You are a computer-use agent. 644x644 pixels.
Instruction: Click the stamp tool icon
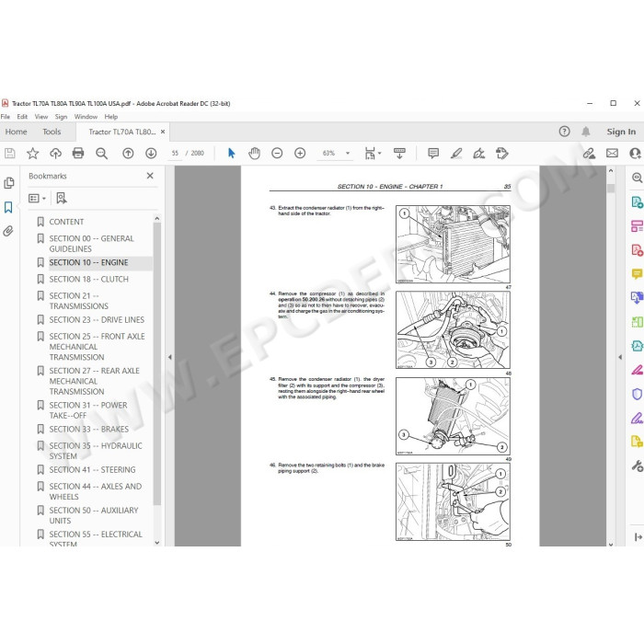502,154
